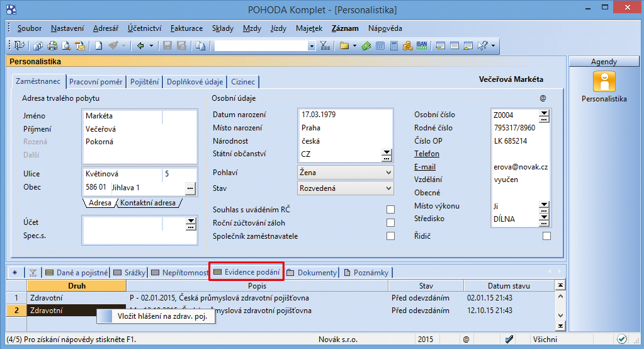The image size is (644, 349).
Task: Click the green back arrow icon
Action: tap(140, 45)
